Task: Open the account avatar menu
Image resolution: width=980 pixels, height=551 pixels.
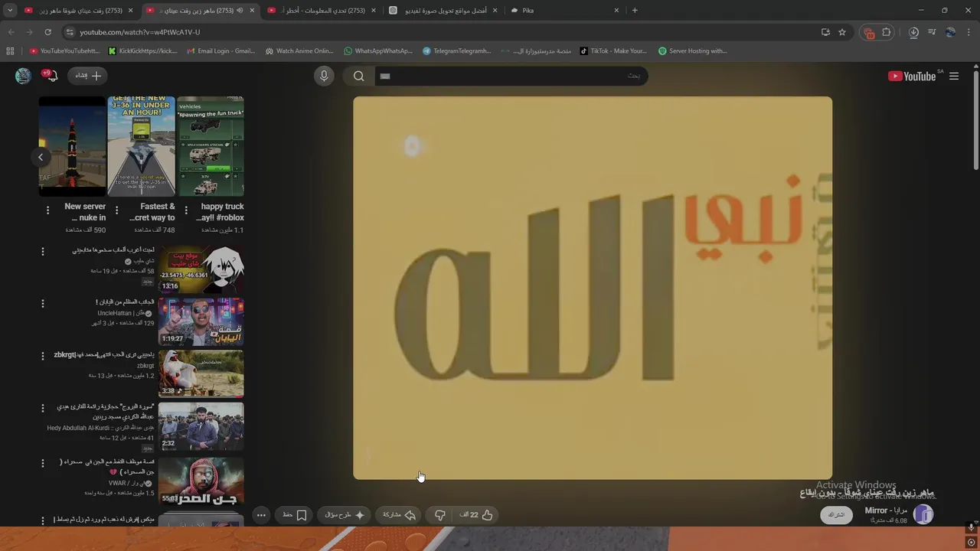Action: [24, 76]
